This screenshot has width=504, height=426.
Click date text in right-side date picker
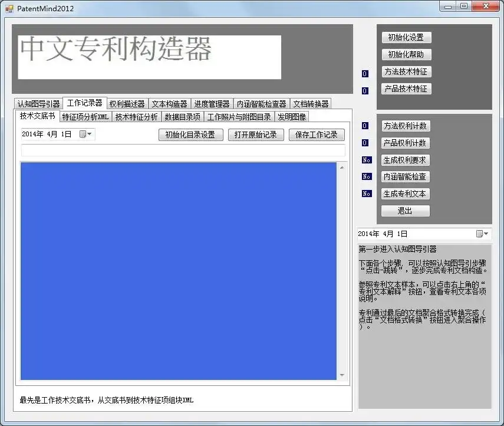383,234
